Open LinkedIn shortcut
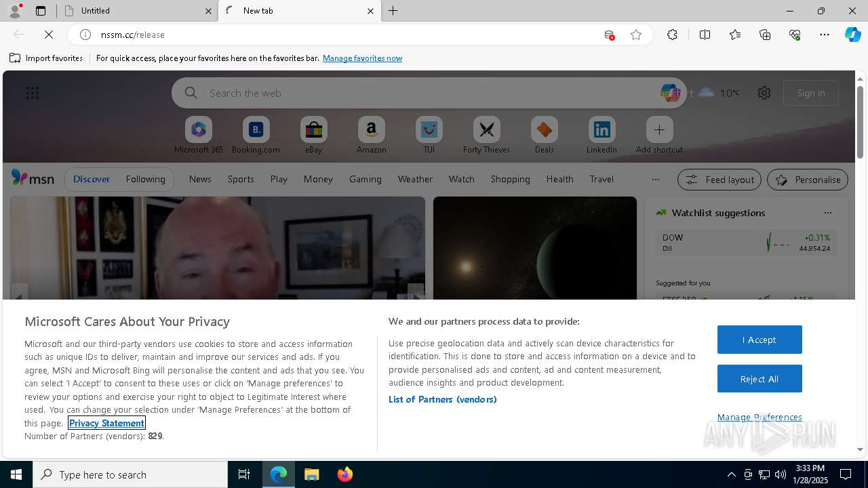The image size is (868, 488). click(x=602, y=136)
